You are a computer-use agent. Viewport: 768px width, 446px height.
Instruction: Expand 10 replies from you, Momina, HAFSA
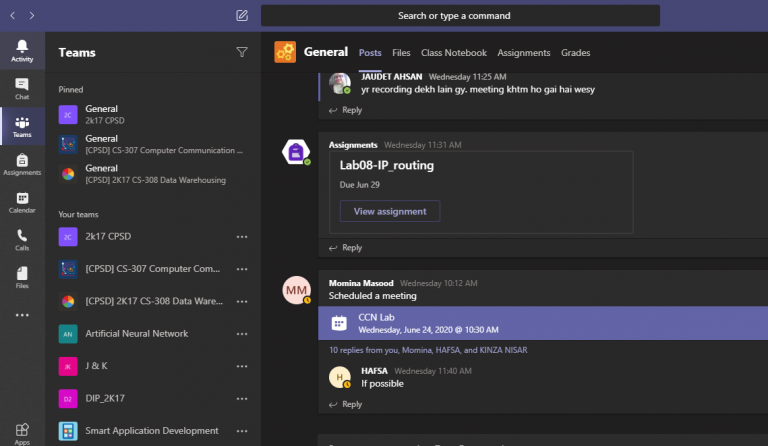tap(428, 350)
